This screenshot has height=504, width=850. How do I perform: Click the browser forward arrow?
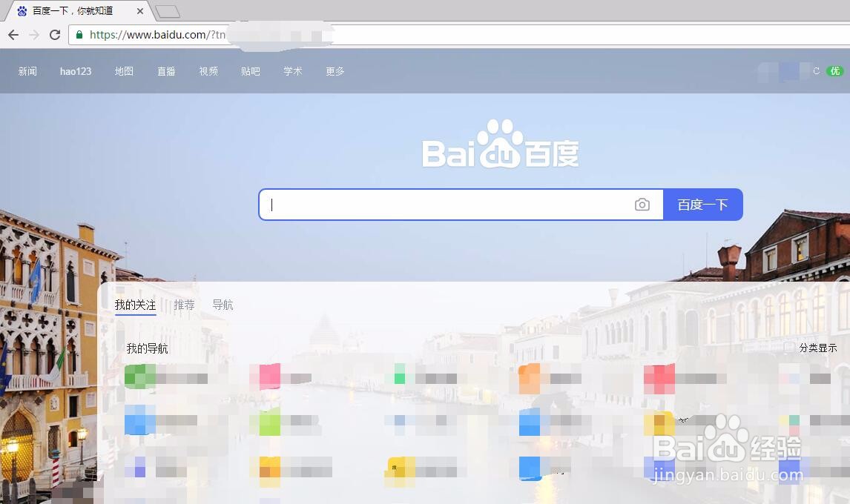(x=34, y=35)
